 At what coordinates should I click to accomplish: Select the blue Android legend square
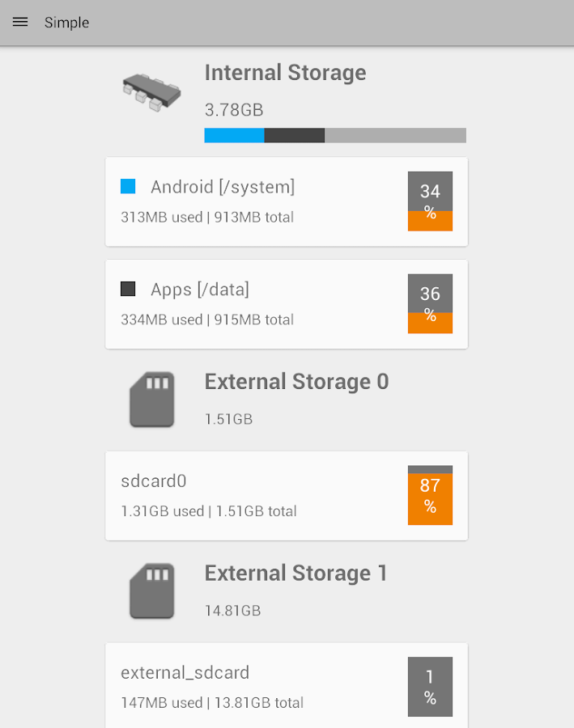[128, 186]
